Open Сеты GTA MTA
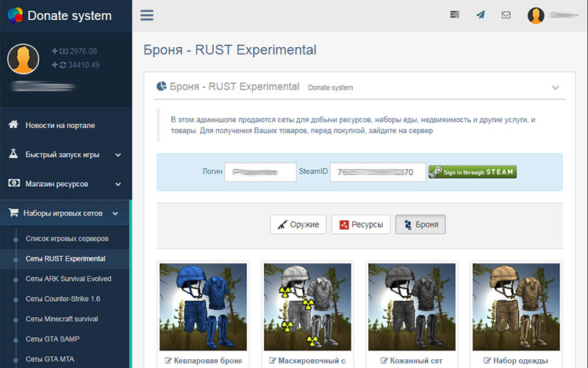This screenshot has height=368, width=588. 50,359
